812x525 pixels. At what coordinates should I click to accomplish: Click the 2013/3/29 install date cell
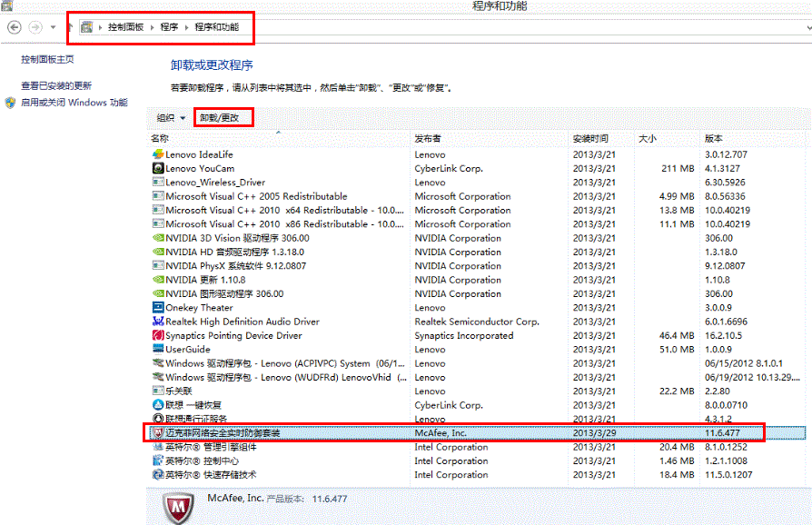click(x=595, y=433)
